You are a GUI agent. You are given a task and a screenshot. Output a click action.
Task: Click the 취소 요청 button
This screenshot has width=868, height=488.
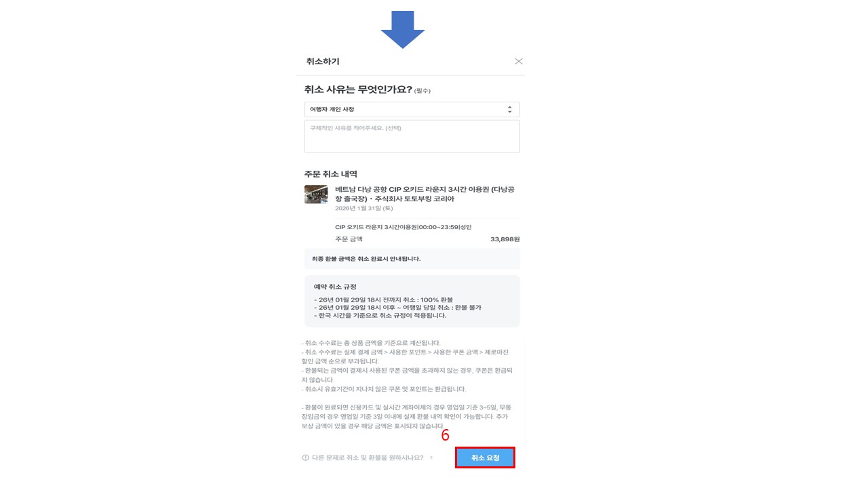coord(486,457)
